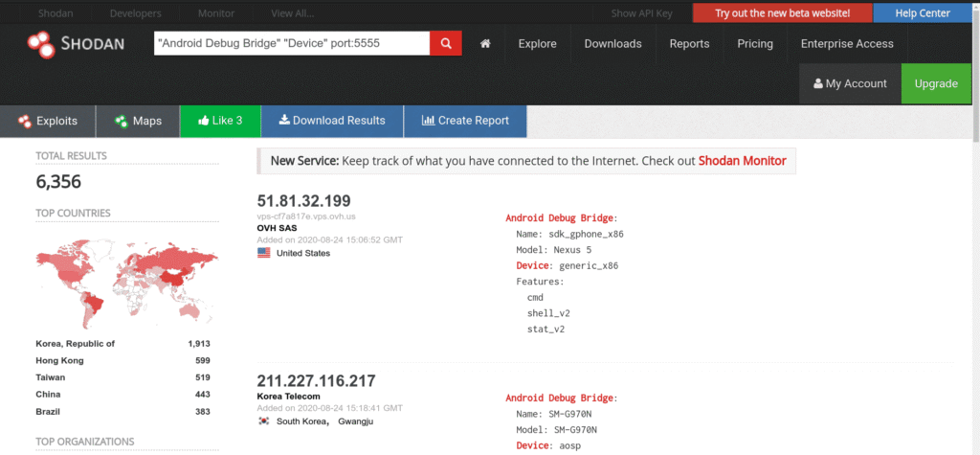Click the United States country link
This screenshot has width=980, height=455.
pos(303,253)
